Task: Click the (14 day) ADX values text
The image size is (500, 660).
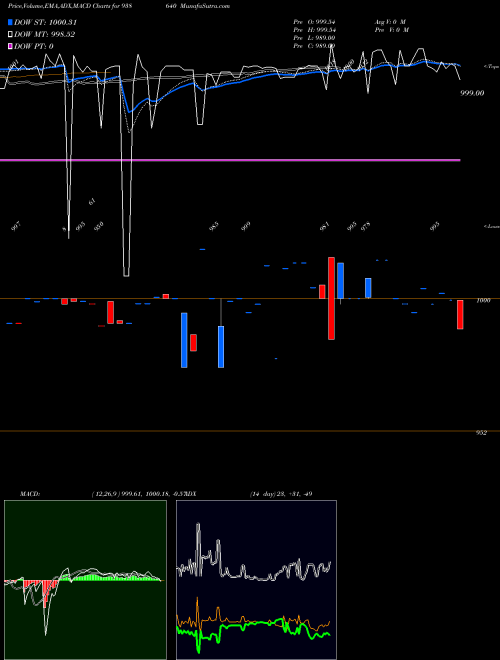Action: click(281, 494)
